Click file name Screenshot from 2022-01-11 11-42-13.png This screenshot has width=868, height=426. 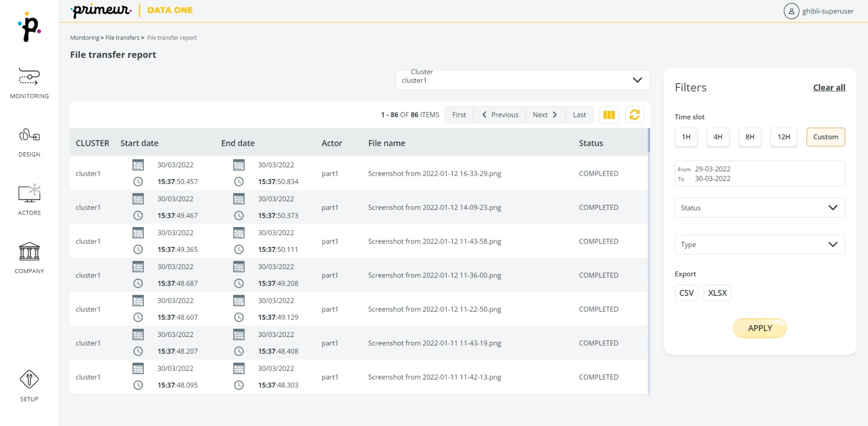click(x=435, y=377)
